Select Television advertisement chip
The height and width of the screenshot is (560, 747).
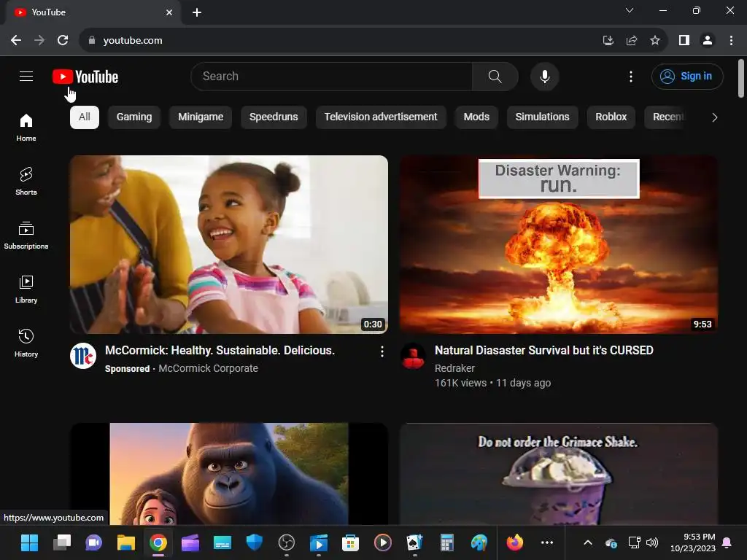pos(381,117)
